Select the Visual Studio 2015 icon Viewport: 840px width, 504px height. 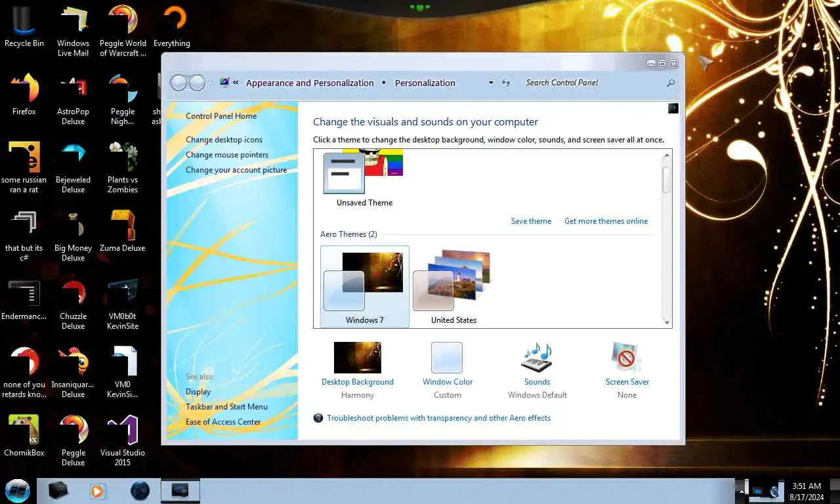point(123,441)
